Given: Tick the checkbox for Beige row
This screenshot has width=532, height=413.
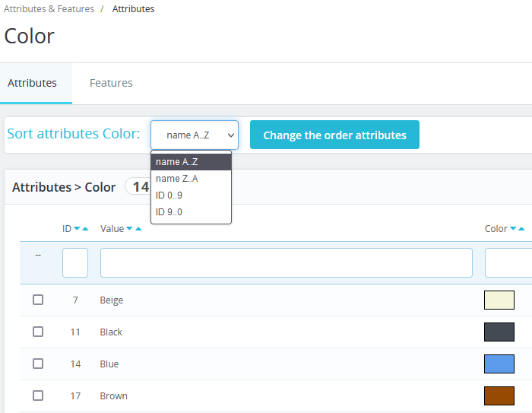Looking at the screenshot, I should tap(38, 300).
